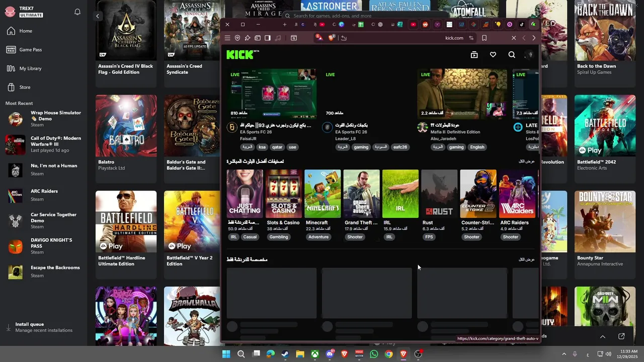Click the Adventure tag under Minecraft

(318, 237)
